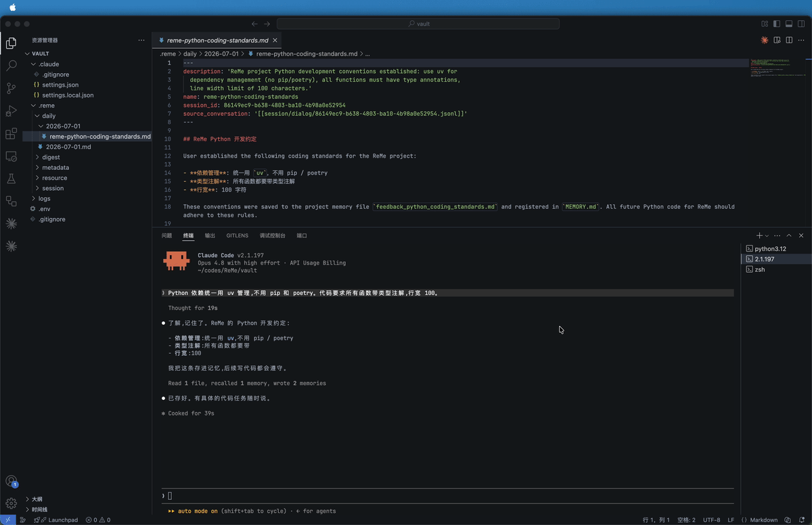Viewport: 812px width, 525px height.
Task: Open notifications bell in status bar
Action: 802,520
